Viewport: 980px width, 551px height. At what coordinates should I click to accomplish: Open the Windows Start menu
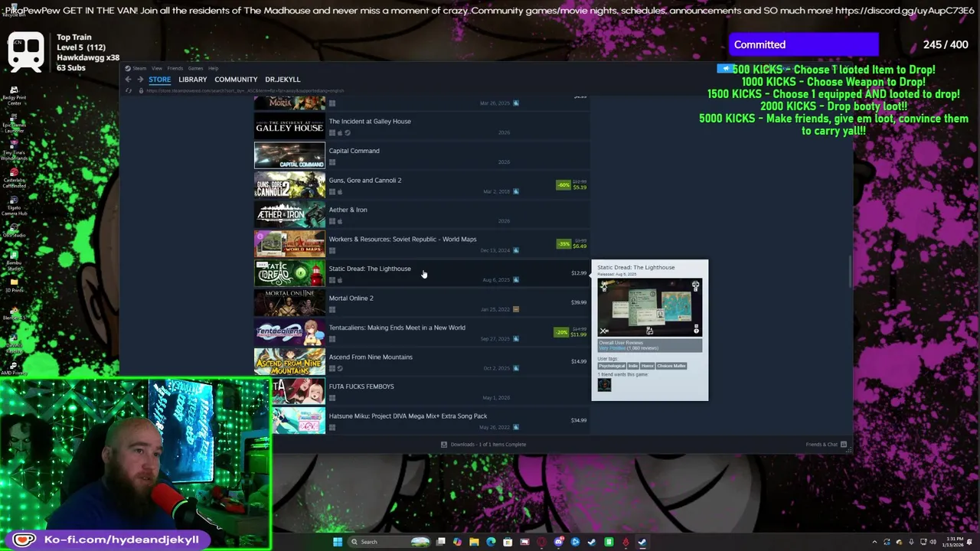(x=338, y=542)
